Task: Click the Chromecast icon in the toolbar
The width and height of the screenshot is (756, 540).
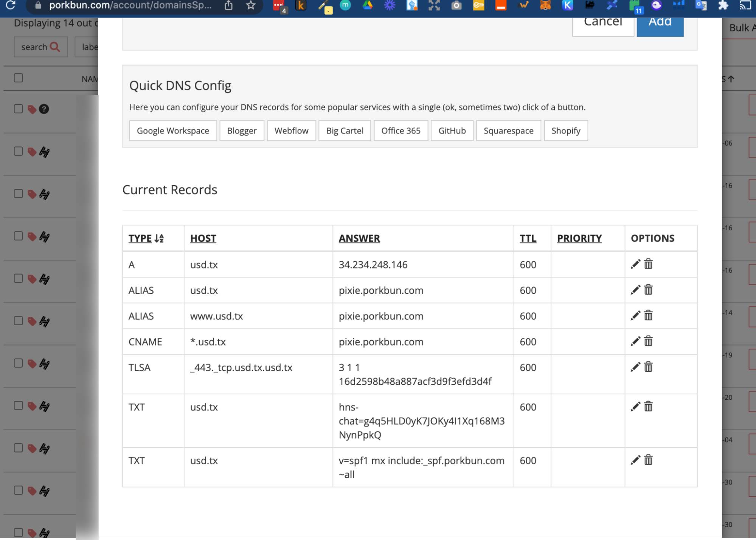Action: point(744,5)
